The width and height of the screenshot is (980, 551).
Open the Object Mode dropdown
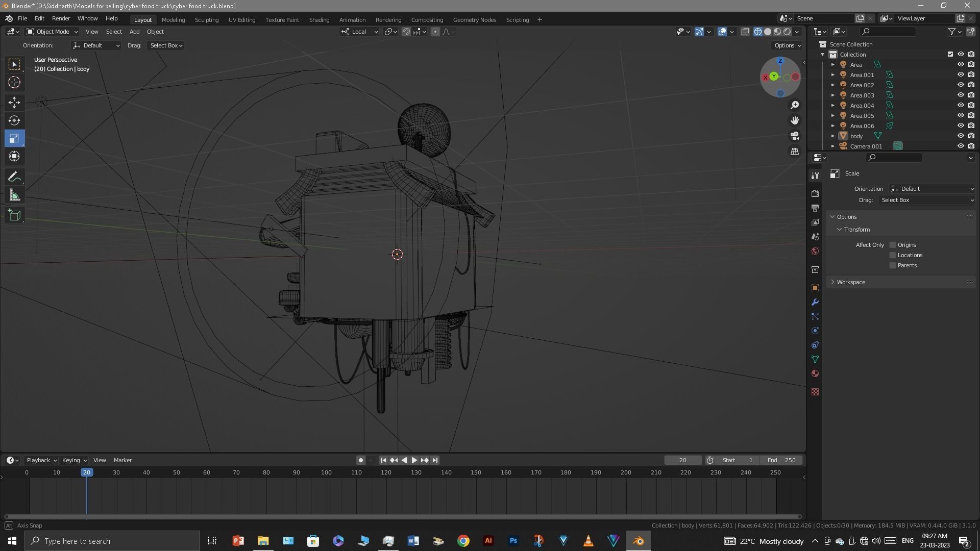coord(52,32)
